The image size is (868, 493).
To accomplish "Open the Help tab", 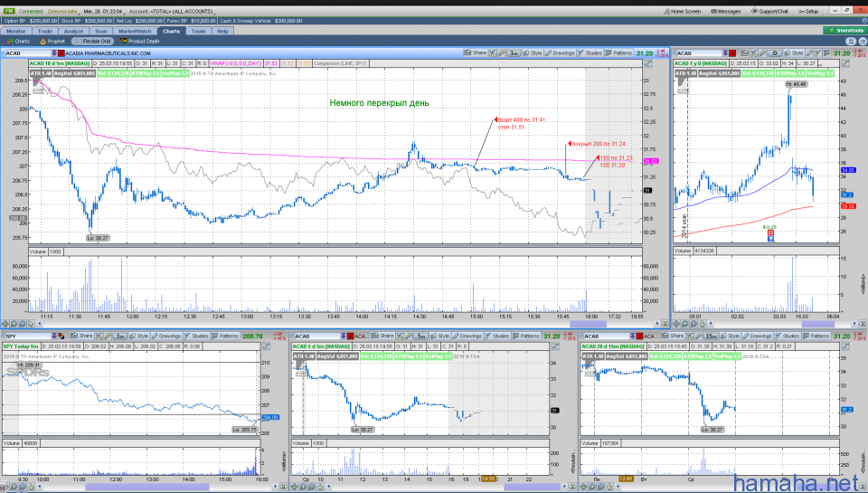I will tap(222, 31).
